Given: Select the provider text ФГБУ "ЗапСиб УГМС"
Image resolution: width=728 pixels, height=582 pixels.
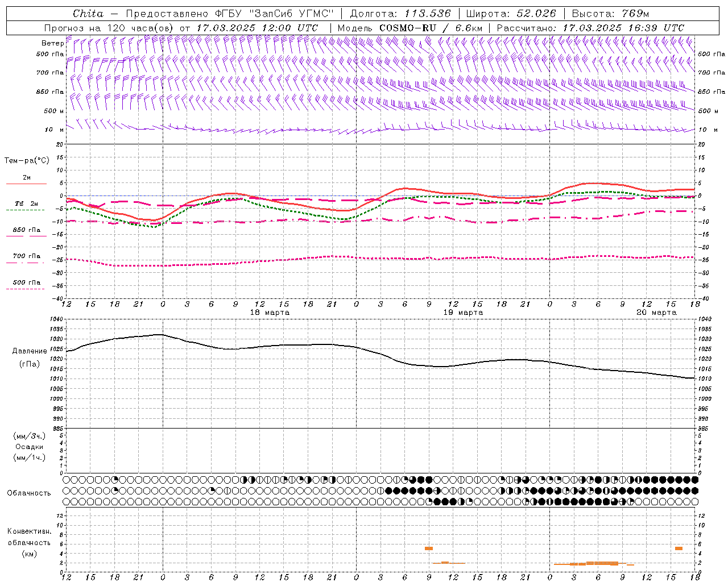Looking at the screenshot, I should tap(275, 14).
